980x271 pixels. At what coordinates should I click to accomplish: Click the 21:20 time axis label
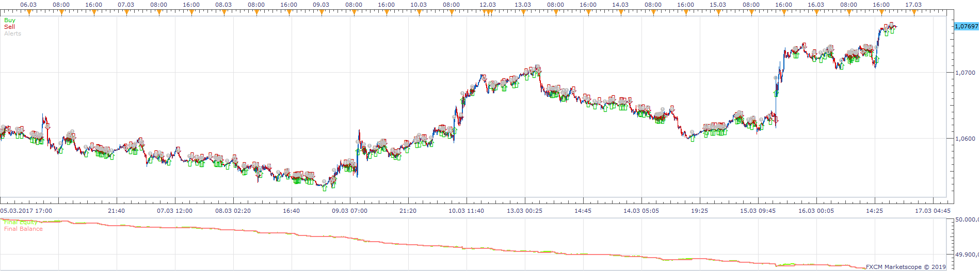pos(408,211)
